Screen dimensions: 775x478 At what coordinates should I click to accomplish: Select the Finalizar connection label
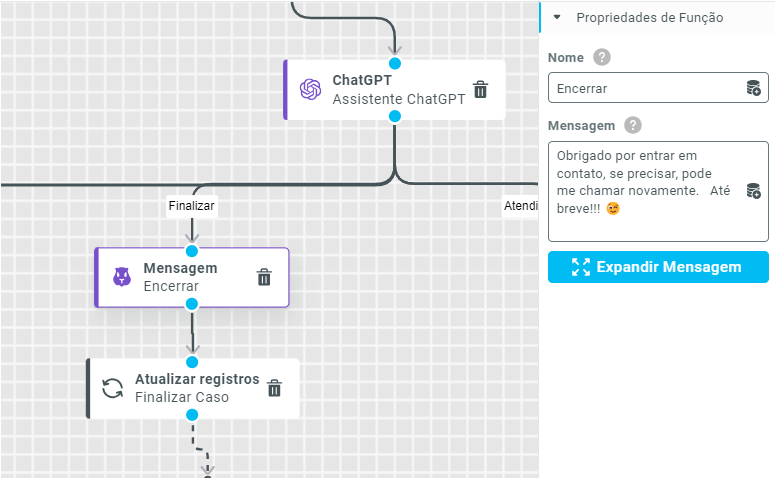[192, 206]
